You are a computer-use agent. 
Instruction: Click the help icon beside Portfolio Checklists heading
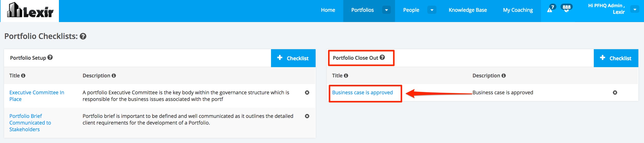click(x=83, y=36)
